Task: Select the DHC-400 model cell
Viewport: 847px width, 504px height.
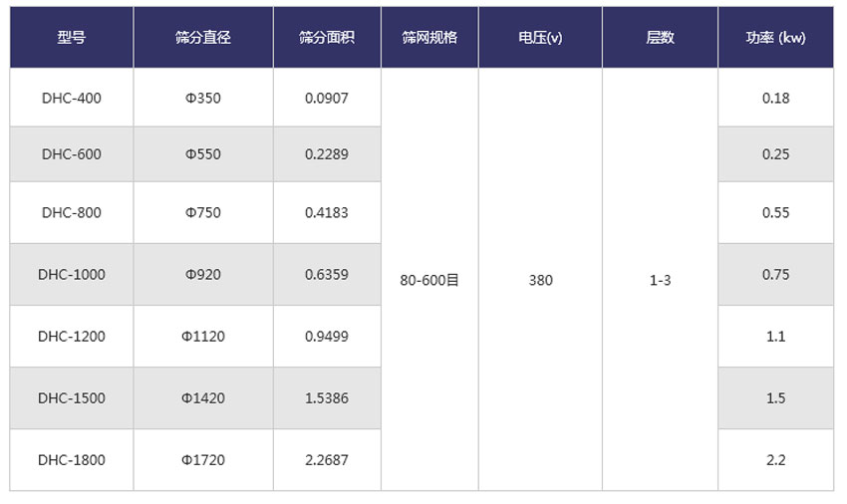Action: (x=72, y=98)
